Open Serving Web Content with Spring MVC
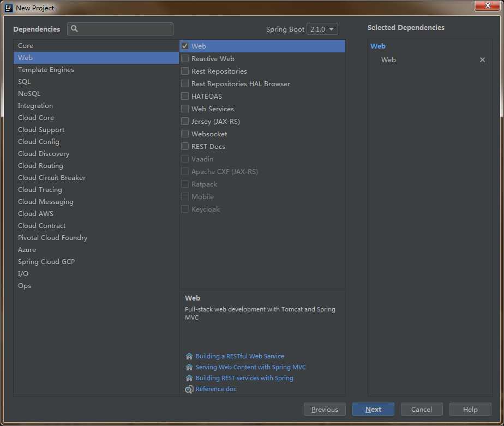The width and height of the screenshot is (504, 426). (x=251, y=367)
